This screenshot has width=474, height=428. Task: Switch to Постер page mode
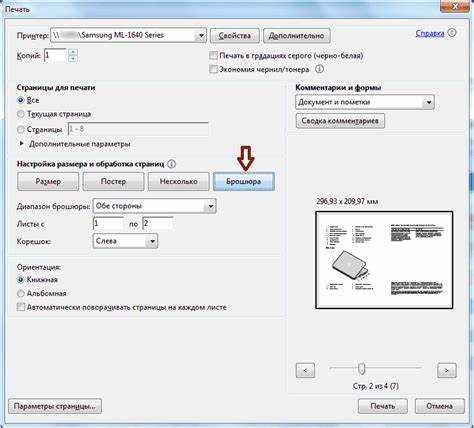113,181
